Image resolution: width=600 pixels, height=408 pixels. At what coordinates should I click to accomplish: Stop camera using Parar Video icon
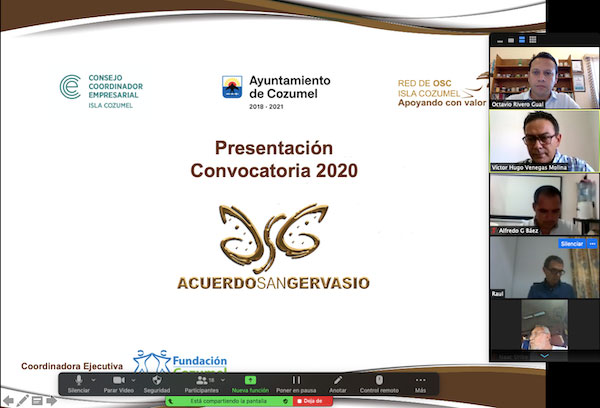[119, 384]
